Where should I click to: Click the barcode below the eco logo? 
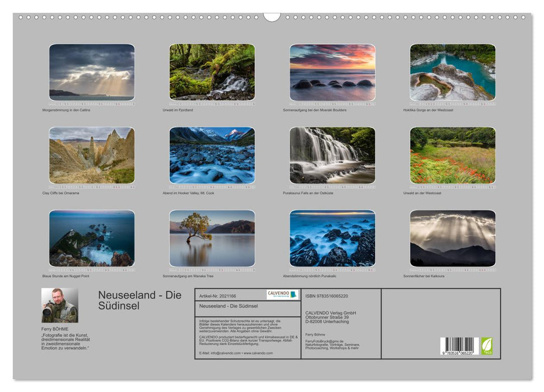(458, 346)
